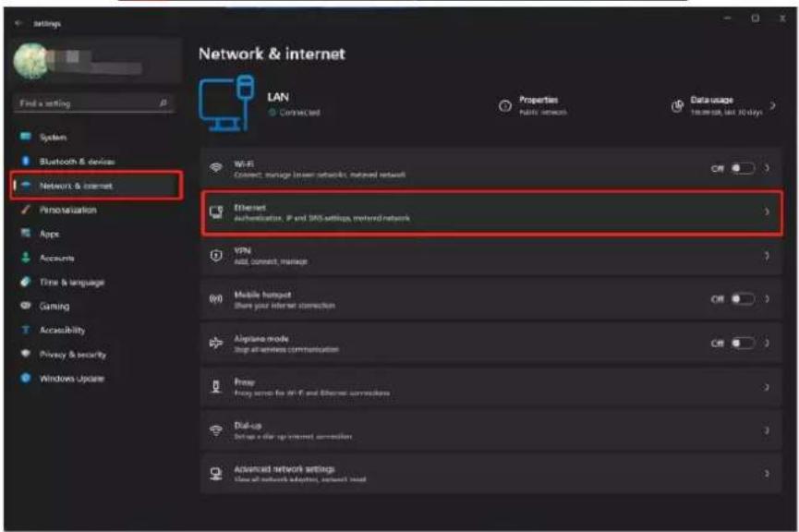Enable the Mobile hotspot switch

pyautogui.click(x=743, y=299)
